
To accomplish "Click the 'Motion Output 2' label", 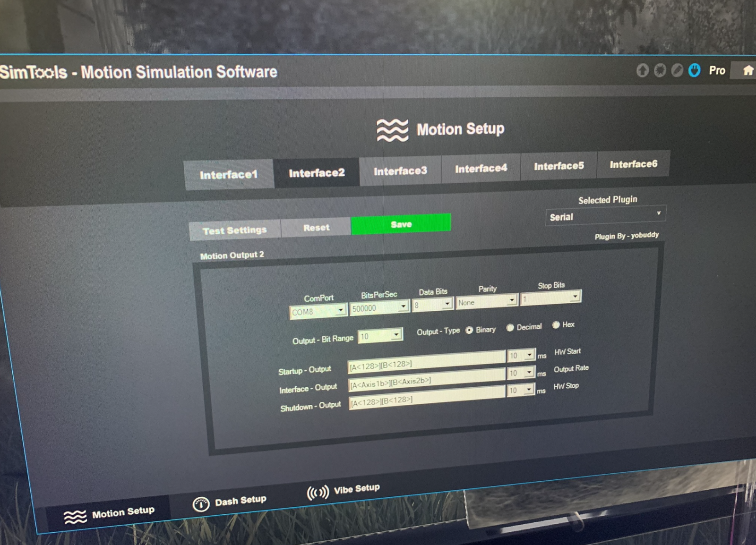I will pos(232,255).
